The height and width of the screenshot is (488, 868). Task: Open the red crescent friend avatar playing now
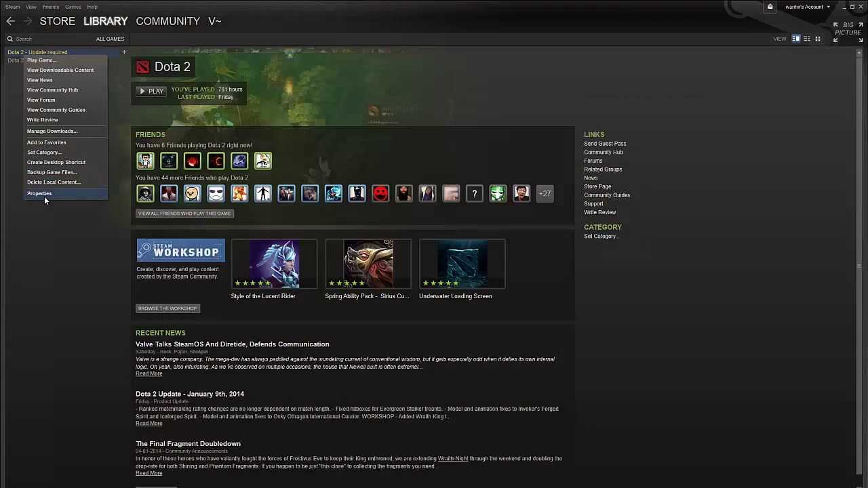pyautogui.click(x=216, y=161)
